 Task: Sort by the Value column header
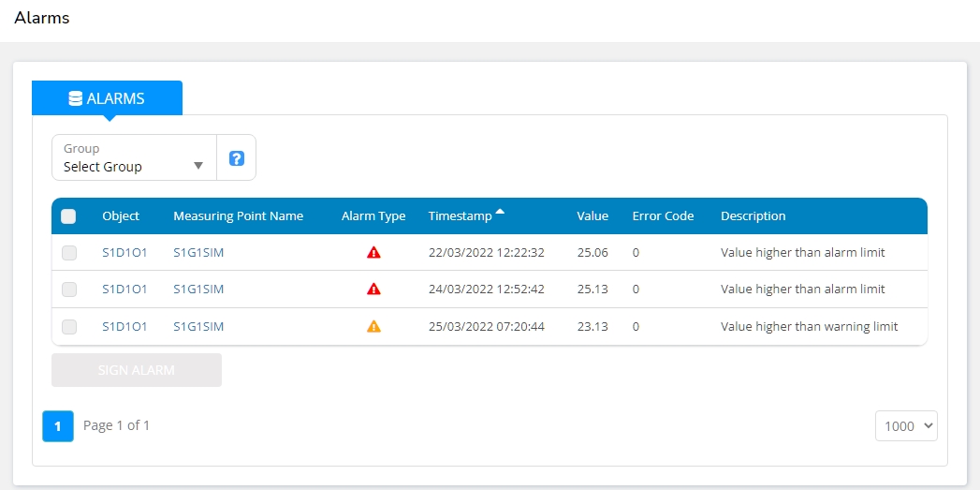pyautogui.click(x=592, y=216)
